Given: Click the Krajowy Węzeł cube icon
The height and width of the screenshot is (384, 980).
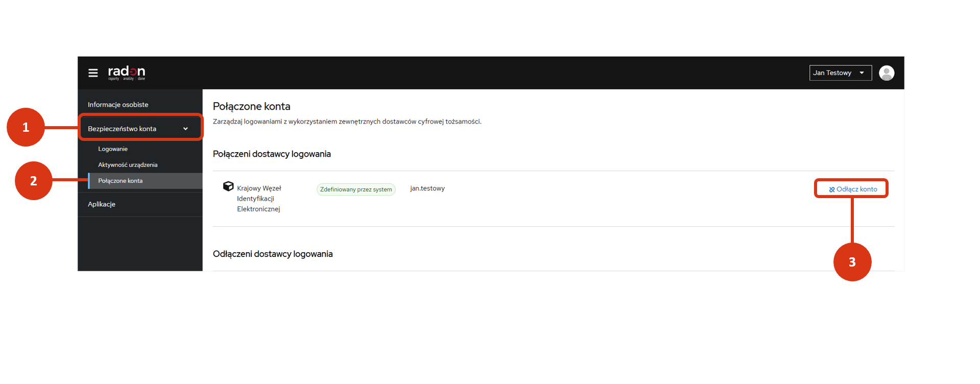Looking at the screenshot, I should pyautogui.click(x=228, y=186).
